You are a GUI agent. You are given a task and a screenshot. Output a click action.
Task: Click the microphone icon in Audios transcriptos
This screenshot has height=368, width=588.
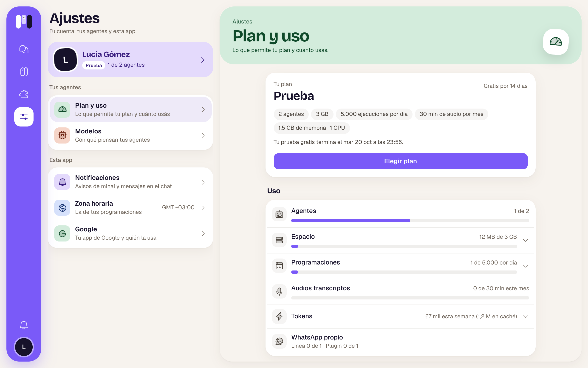coord(279,292)
